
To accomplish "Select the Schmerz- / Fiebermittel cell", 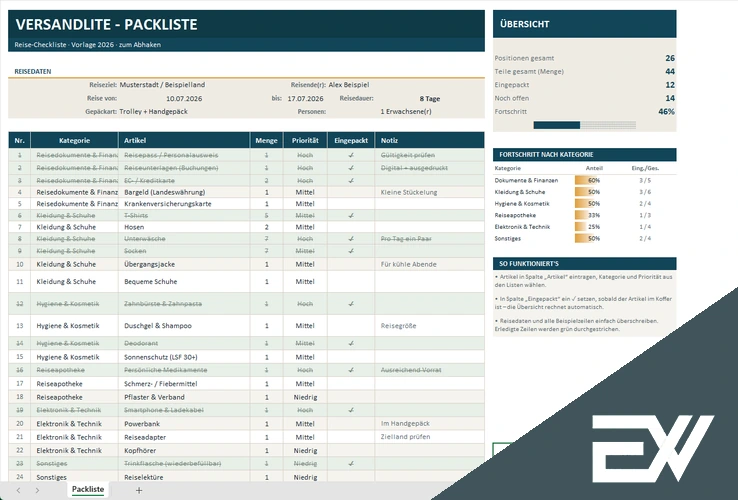I will pyautogui.click(x=184, y=384).
